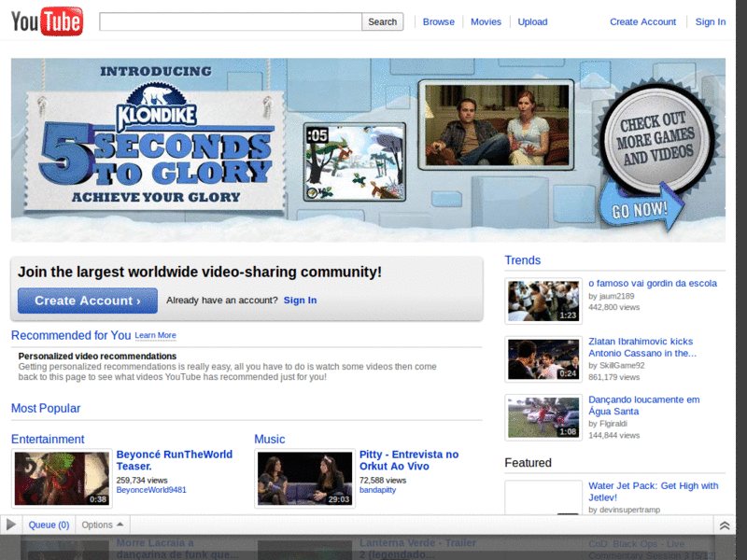Click '144,844 views' text
The image size is (747, 560).
(x=614, y=435)
